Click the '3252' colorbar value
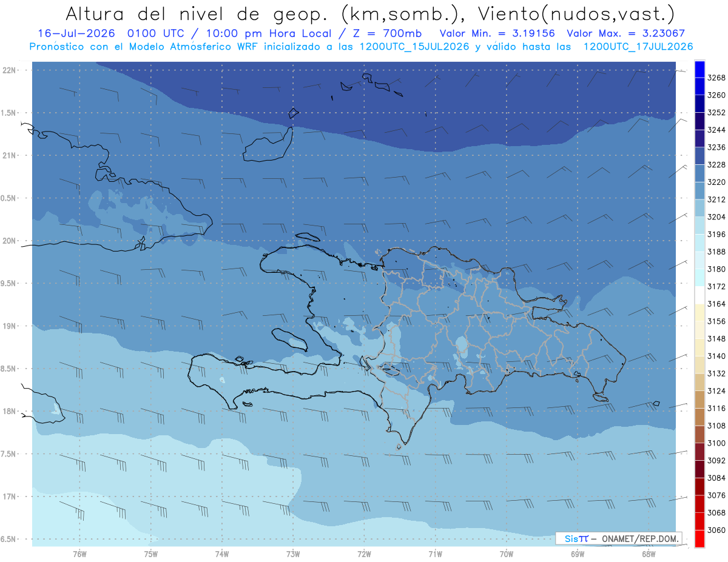 click(716, 113)
